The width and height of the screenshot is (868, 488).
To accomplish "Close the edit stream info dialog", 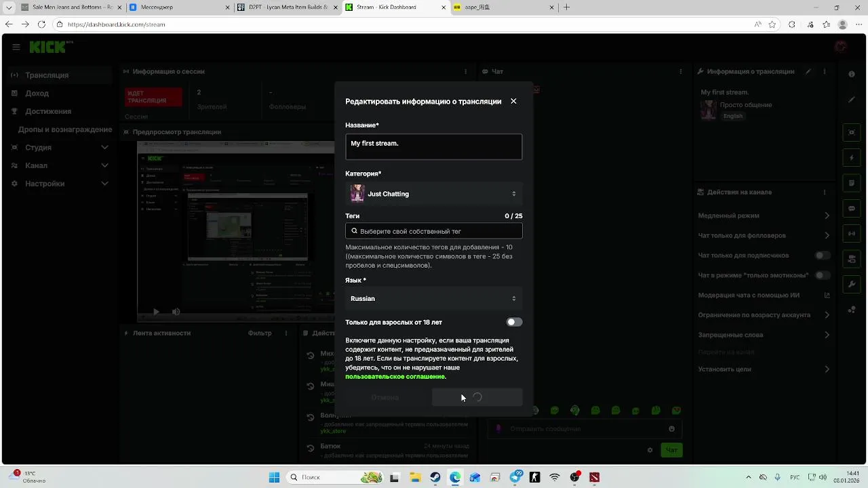I will (513, 101).
